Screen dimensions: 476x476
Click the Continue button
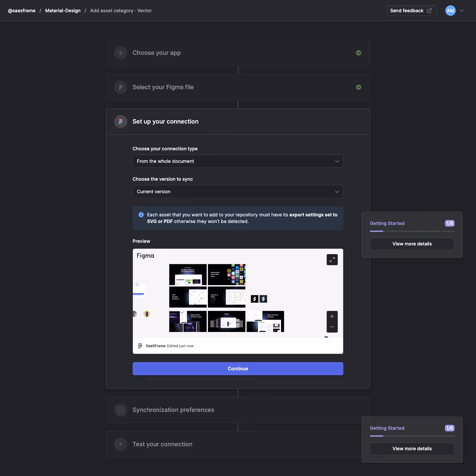238,369
